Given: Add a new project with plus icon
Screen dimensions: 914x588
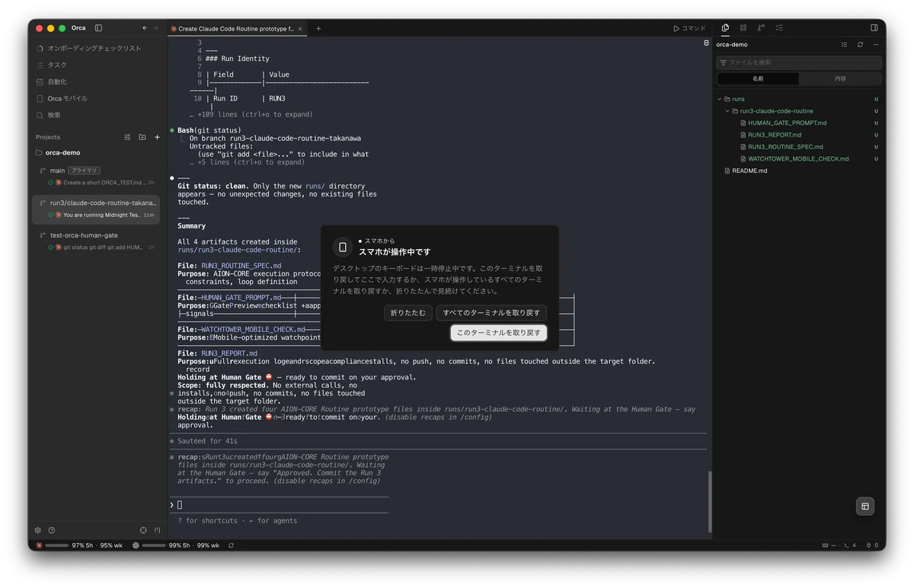Looking at the screenshot, I should coord(157,137).
